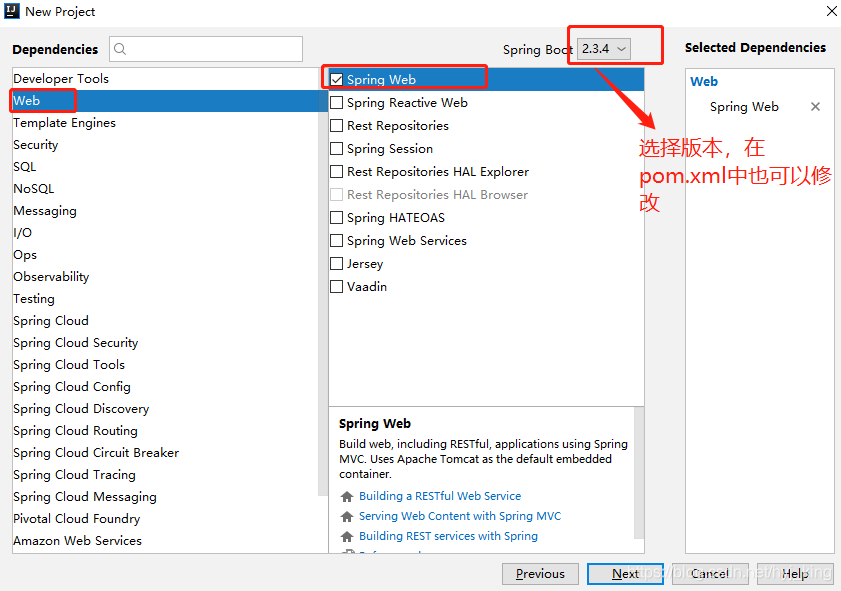Select Pivotal Cloud Foundry category
The width and height of the screenshot is (841, 591).
coord(166,519)
